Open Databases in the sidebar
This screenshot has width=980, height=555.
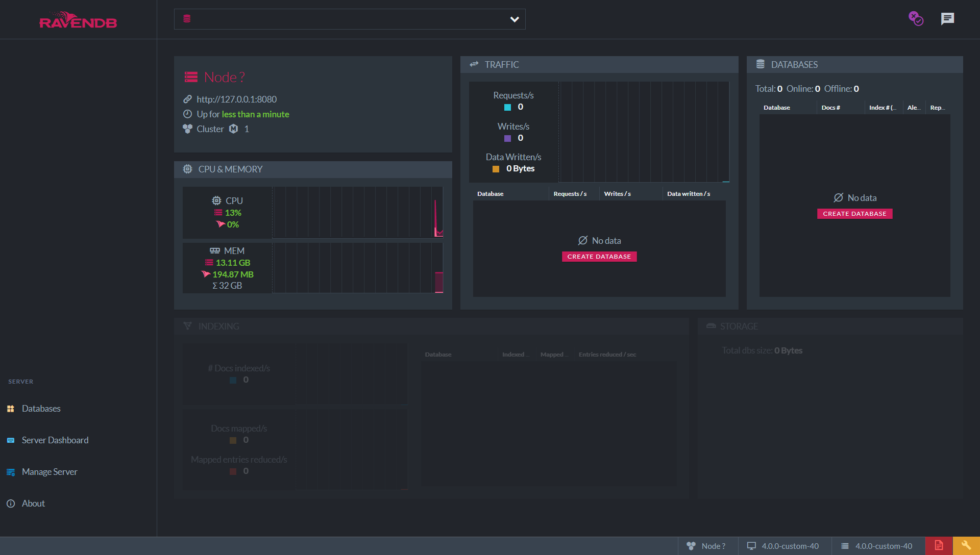[x=41, y=409]
